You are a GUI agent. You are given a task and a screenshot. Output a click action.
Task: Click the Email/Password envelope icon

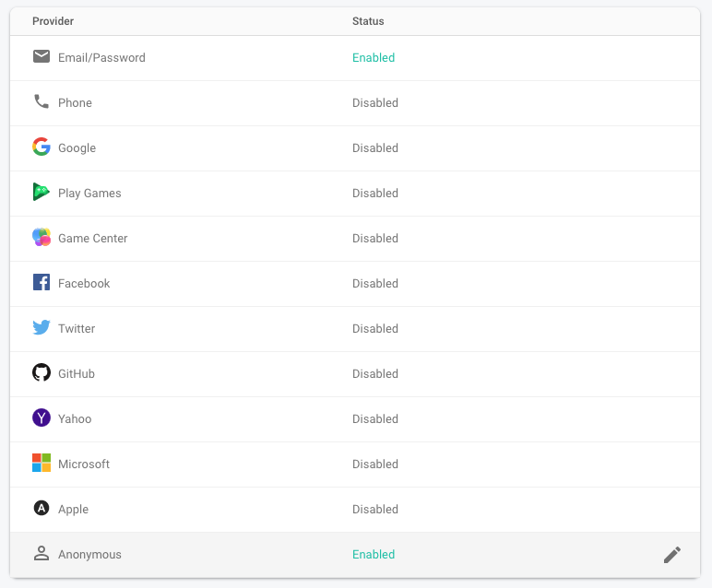point(41,57)
